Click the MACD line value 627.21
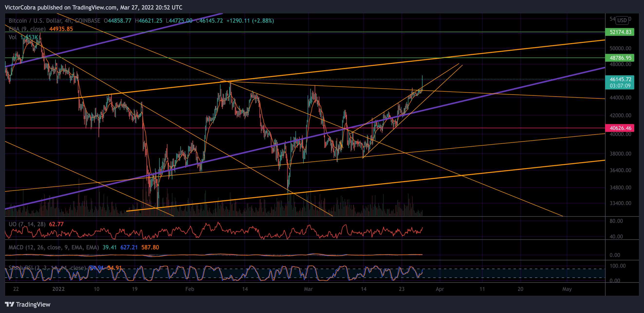This screenshot has height=313, width=644. click(x=129, y=247)
